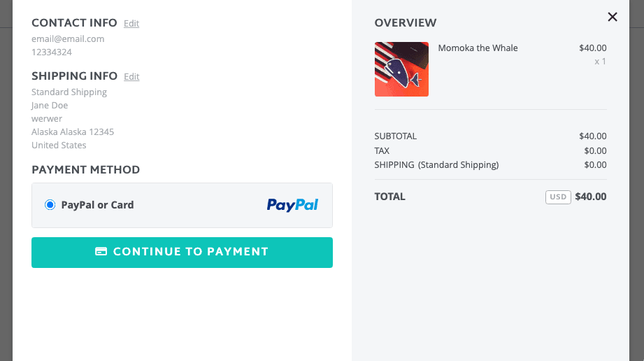The width and height of the screenshot is (644, 361).
Task: Click the Momoka the Whale product name
Action: click(x=478, y=48)
